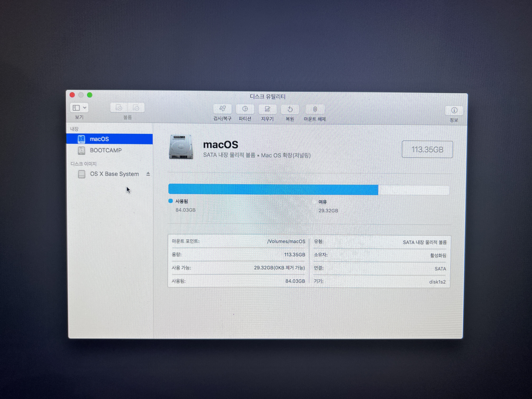
Task: Click the 113.35GB capacity box
Action: 427,150
